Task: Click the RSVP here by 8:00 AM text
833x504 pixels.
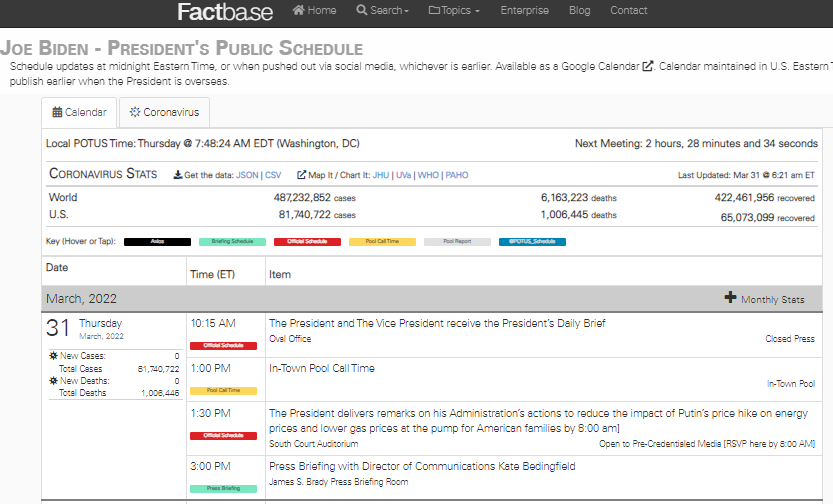Action: 769,443
